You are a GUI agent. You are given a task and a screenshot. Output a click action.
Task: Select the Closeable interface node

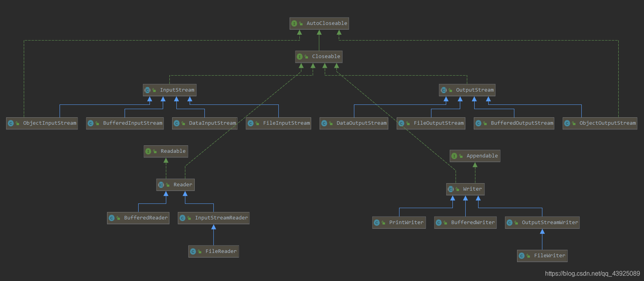point(319,57)
